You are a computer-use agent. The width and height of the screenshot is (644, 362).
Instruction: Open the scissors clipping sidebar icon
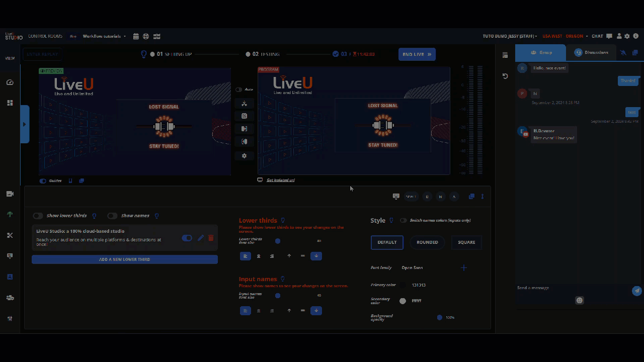[10, 235]
